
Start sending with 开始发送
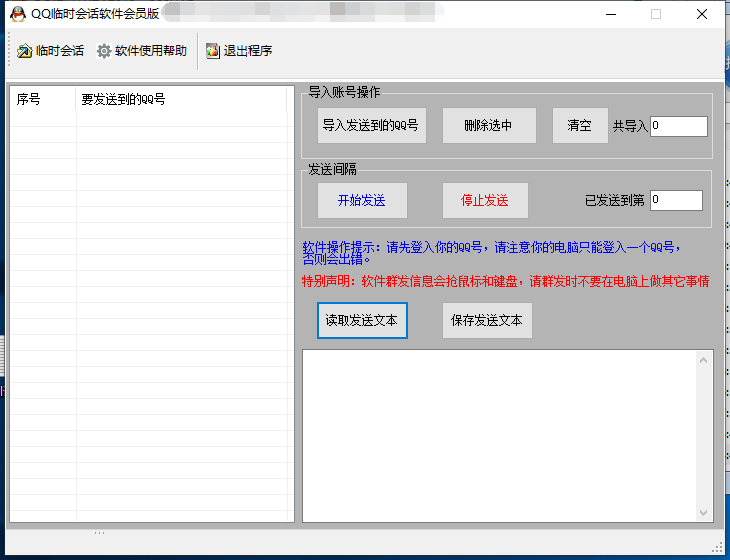pyautogui.click(x=362, y=200)
